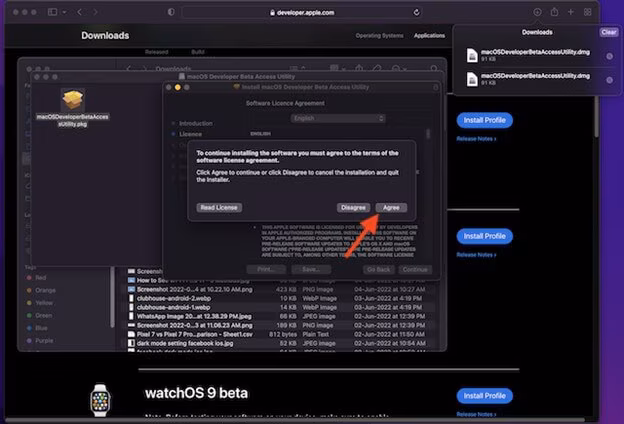Select Licence step in installer sidebar

click(190, 134)
